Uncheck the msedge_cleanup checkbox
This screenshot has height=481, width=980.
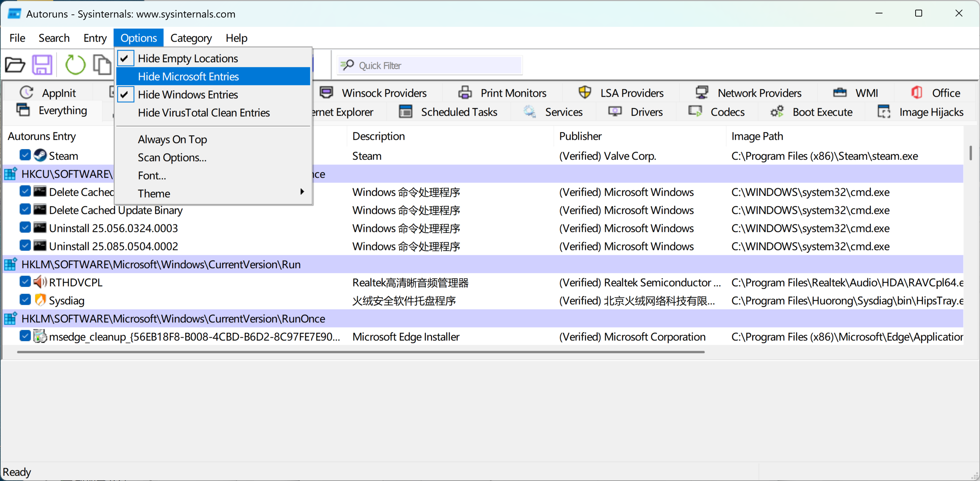[x=25, y=336]
